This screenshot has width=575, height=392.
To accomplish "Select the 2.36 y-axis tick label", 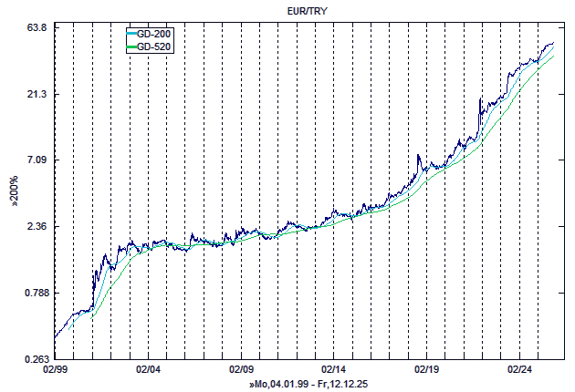I will [x=37, y=227].
